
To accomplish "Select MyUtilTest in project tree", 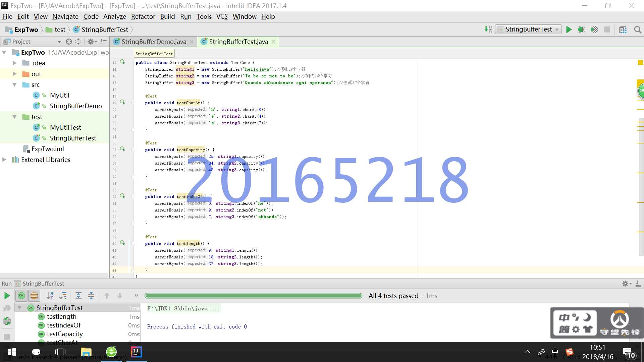I will click(65, 127).
